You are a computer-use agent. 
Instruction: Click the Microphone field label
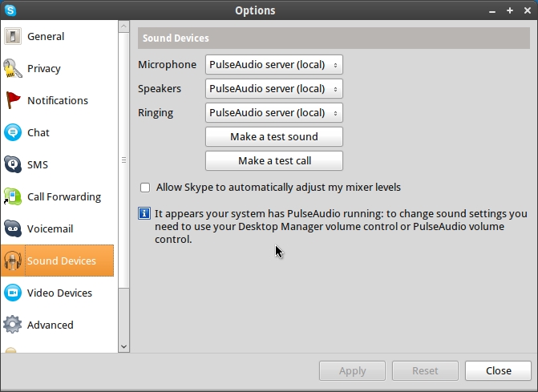pyautogui.click(x=167, y=64)
